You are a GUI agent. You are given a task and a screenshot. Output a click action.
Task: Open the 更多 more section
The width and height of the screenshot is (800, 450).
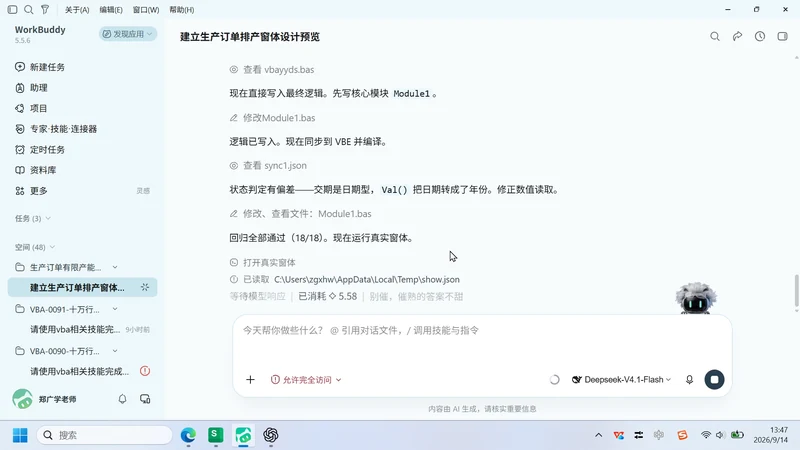[x=39, y=191]
